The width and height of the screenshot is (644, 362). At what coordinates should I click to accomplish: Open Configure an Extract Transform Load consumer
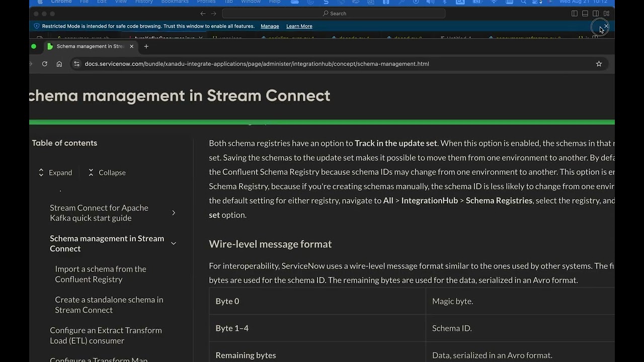[x=106, y=335]
